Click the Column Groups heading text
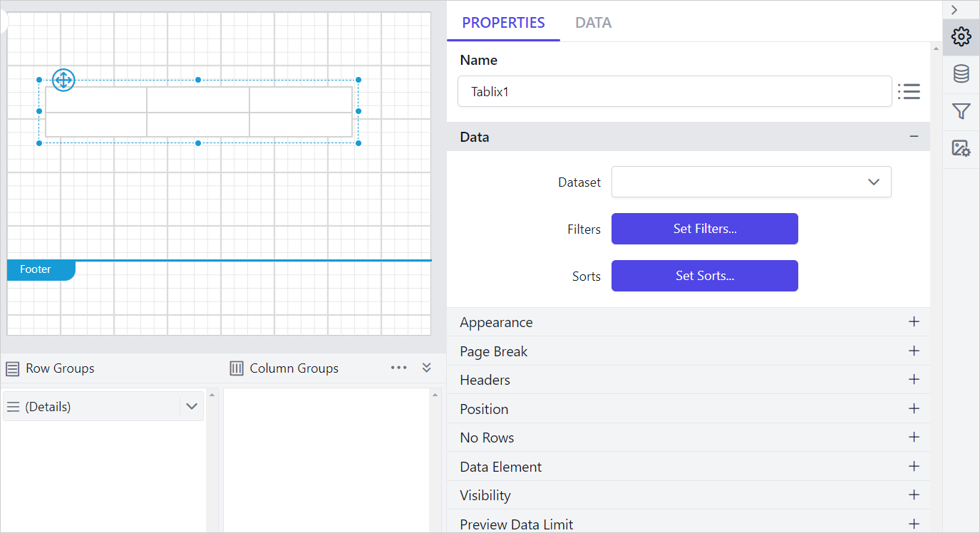The width and height of the screenshot is (980, 533). (x=294, y=368)
